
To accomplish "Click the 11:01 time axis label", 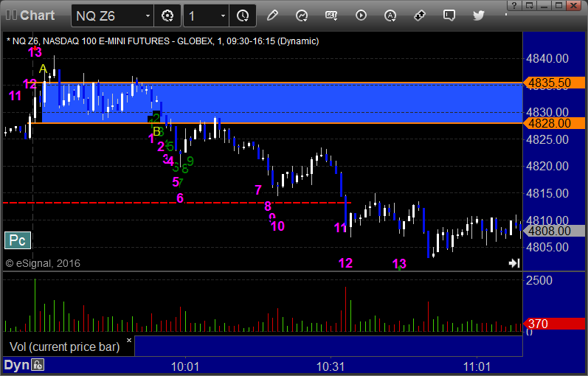I will (x=477, y=366).
